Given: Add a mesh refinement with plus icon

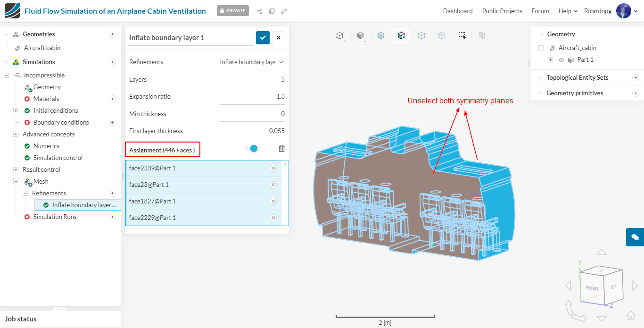Looking at the screenshot, I should tap(112, 193).
